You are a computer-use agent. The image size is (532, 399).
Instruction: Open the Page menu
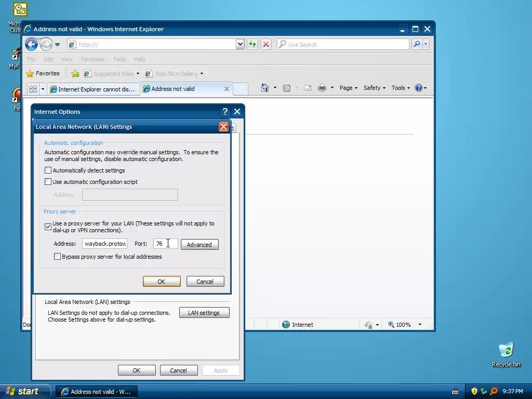pos(349,88)
